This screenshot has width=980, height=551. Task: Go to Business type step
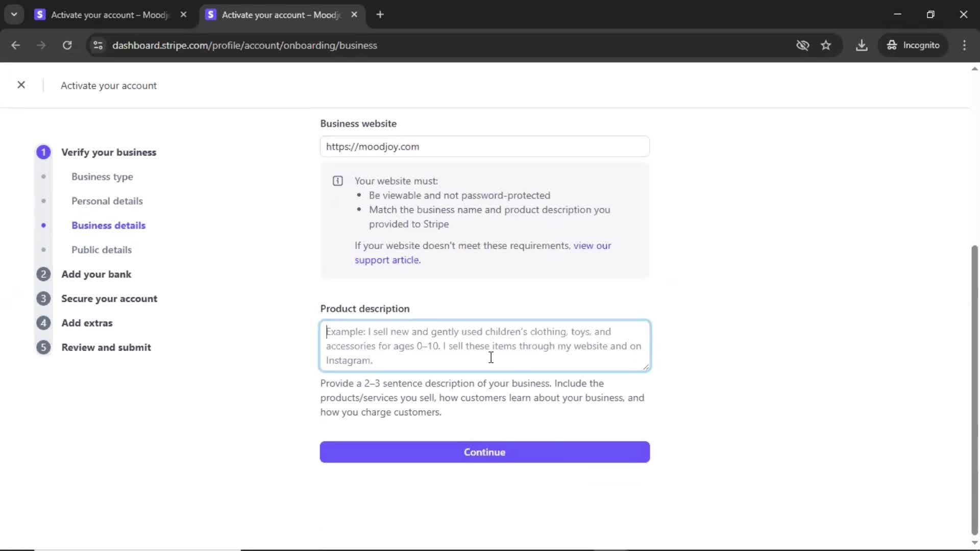click(x=102, y=177)
